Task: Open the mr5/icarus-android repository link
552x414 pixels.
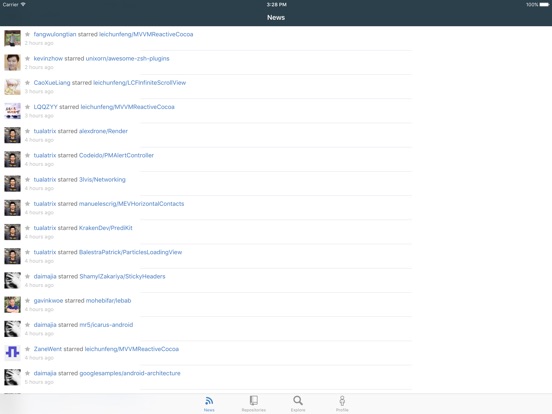Action: coord(106,325)
